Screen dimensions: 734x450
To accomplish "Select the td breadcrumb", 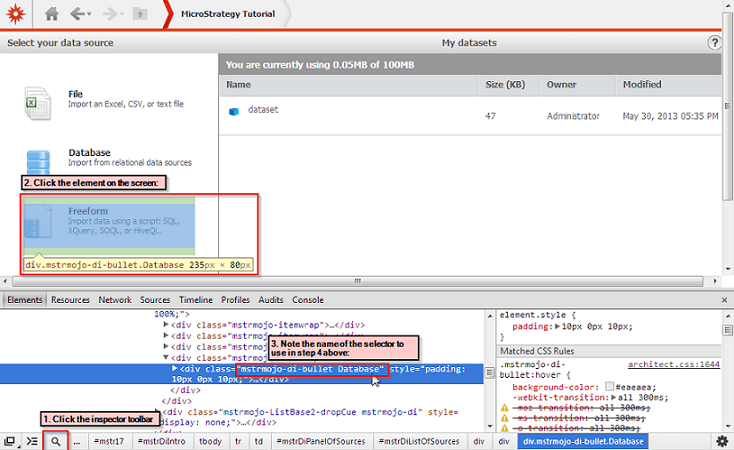I will (x=258, y=442).
